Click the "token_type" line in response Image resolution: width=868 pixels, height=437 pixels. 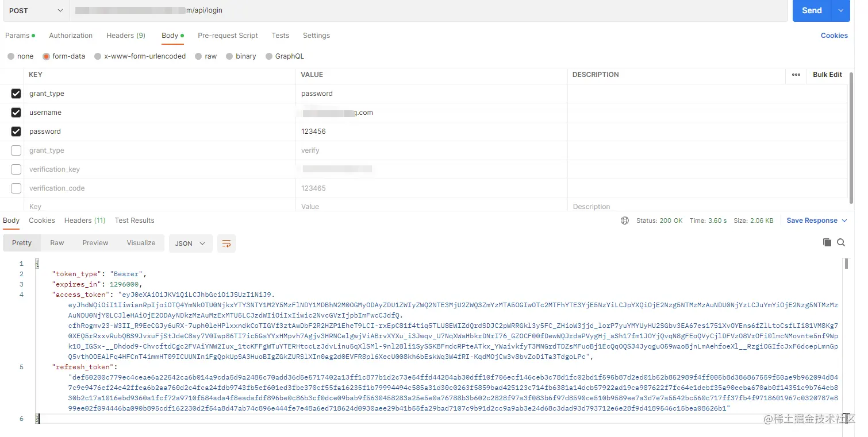pyautogui.click(x=99, y=274)
